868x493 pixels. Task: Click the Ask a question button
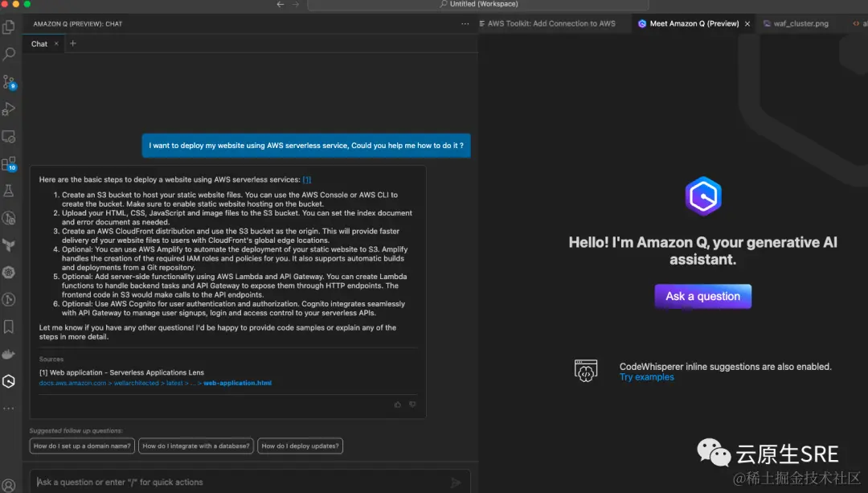[703, 296]
